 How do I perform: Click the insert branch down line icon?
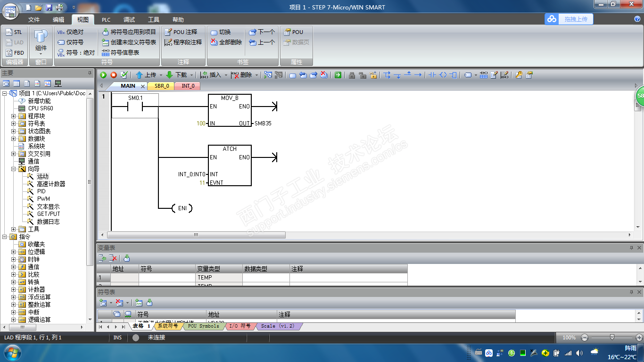click(387, 75)
